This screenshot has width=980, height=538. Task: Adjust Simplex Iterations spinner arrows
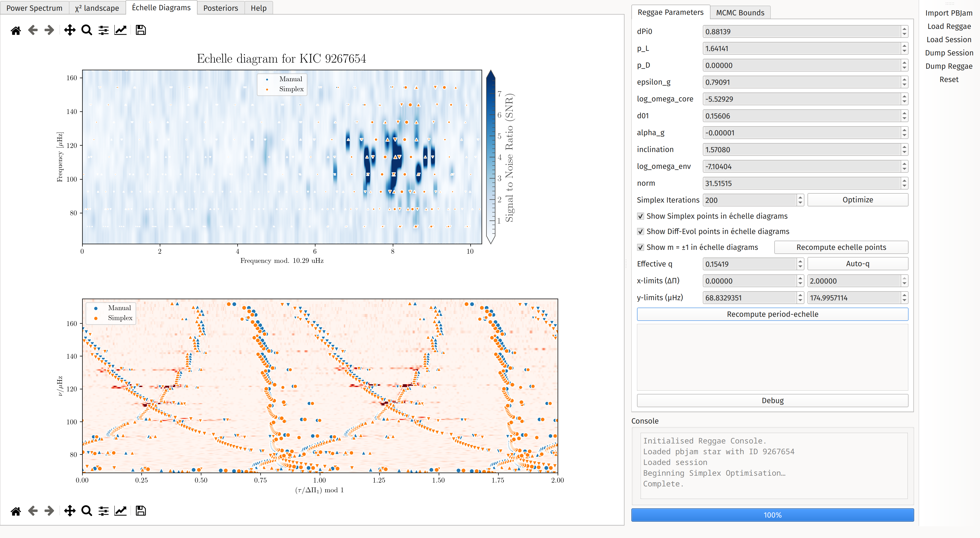800,200
